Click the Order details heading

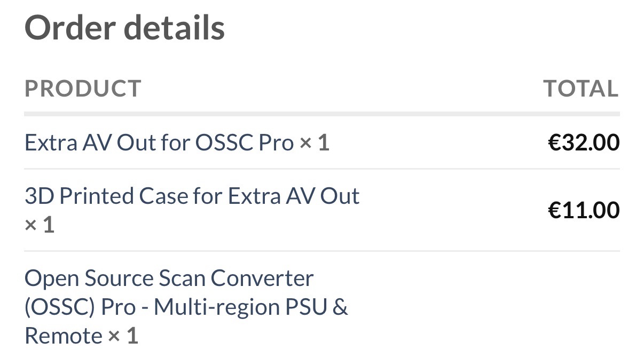(x=124, y=28)
